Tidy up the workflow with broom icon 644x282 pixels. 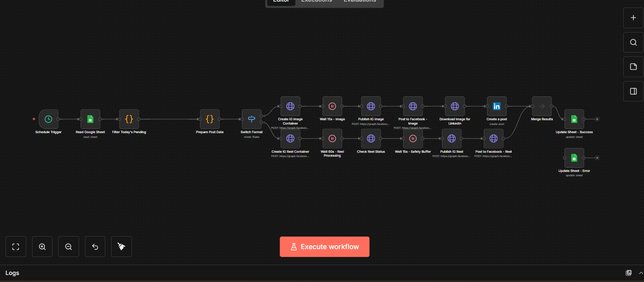pos(121,247)
